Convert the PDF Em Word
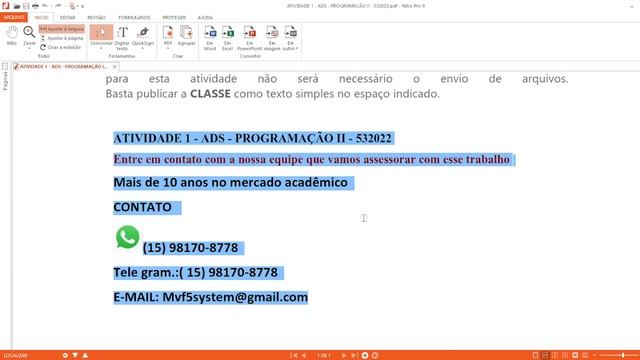This screenshot has width=640, height=360. click(210, 38)
